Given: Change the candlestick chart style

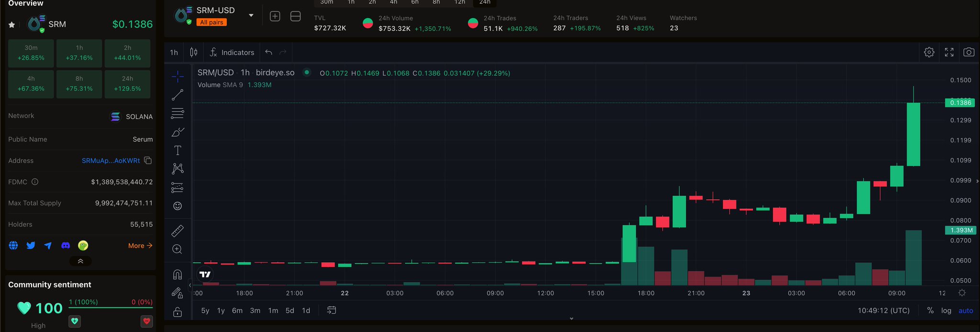Looking at the screenshot, I should [x=194, y=52].
